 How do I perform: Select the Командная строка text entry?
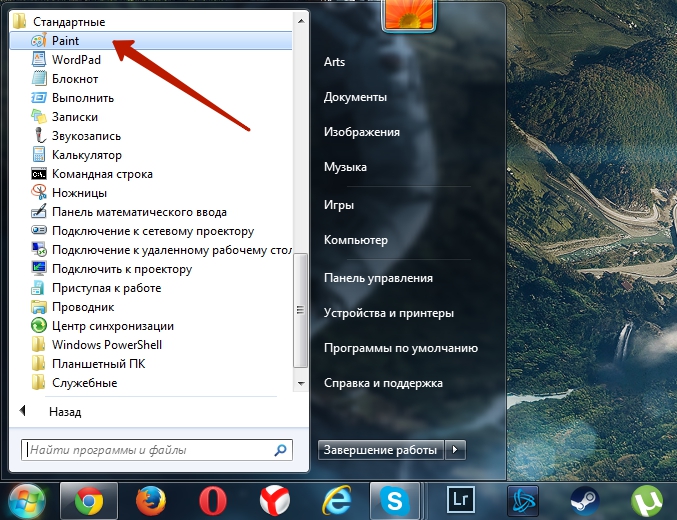[x=102, y=174]
